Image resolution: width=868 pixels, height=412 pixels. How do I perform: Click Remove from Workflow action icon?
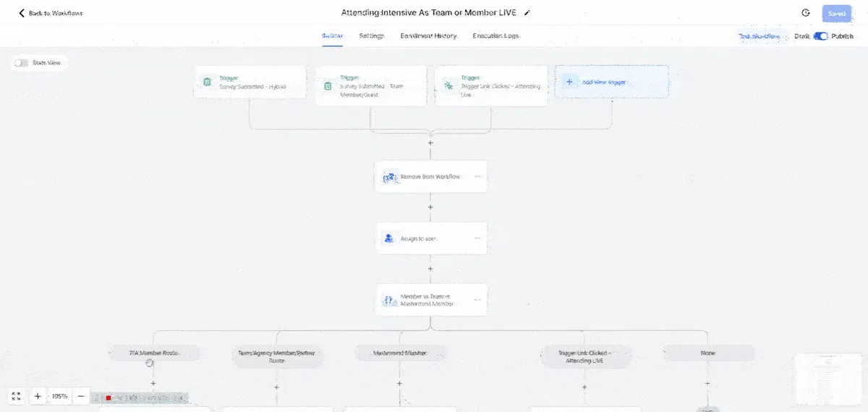(x=389, y=177)
